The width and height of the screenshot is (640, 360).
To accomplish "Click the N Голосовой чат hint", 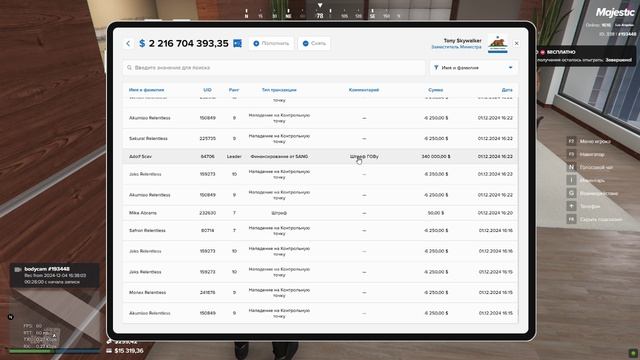I will [589, 167].
